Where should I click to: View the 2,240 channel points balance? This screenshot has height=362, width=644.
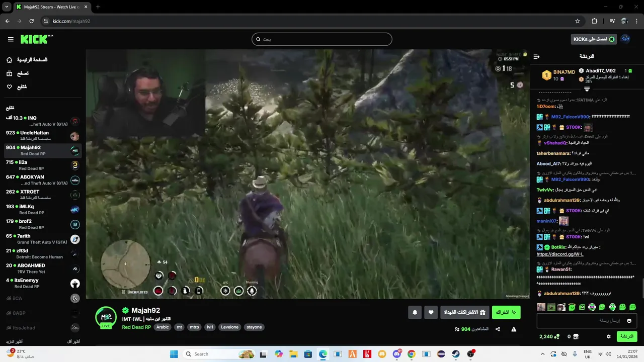548,336
